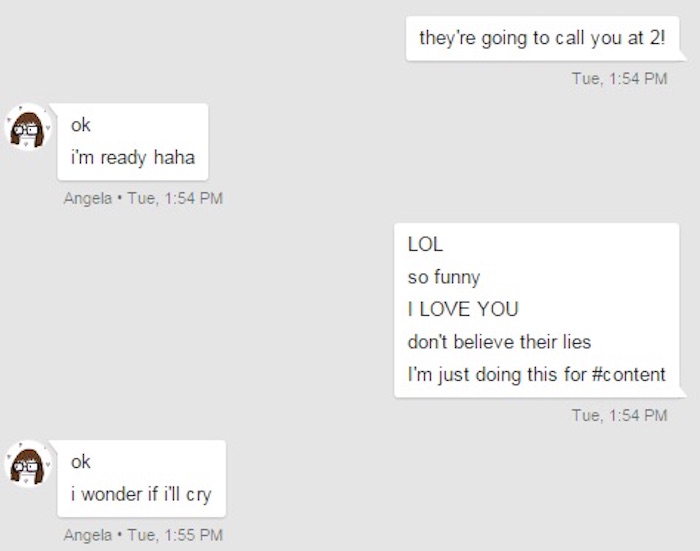Open the #content hashtag
This screenshot has width=700, height=551.
629,375
